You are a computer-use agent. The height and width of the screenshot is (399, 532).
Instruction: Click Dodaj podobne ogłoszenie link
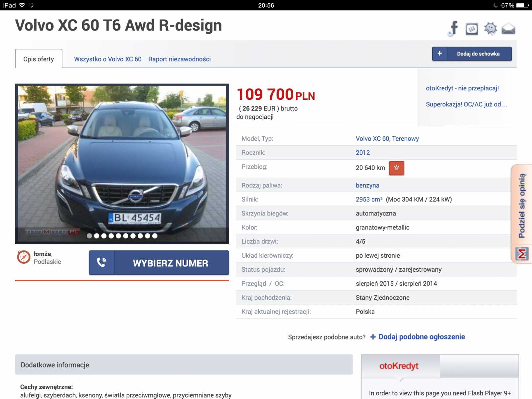click(x=422, y=337)
